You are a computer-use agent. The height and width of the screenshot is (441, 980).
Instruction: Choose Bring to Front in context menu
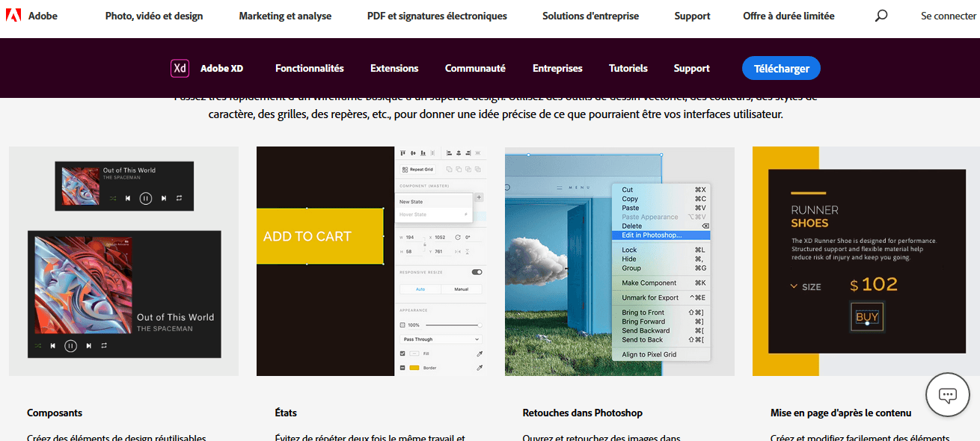[x=662, y=312]
